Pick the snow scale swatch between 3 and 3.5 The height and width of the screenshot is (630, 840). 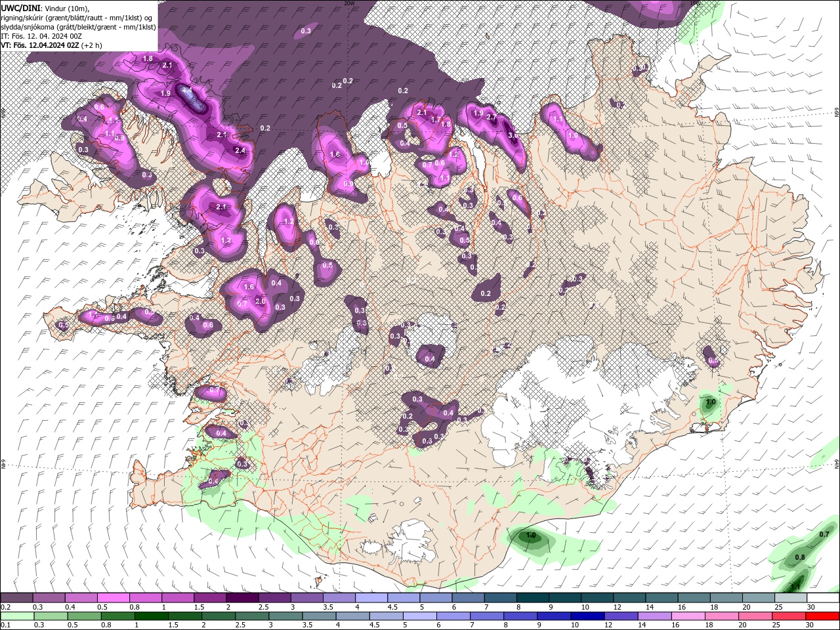pos(306,598)
